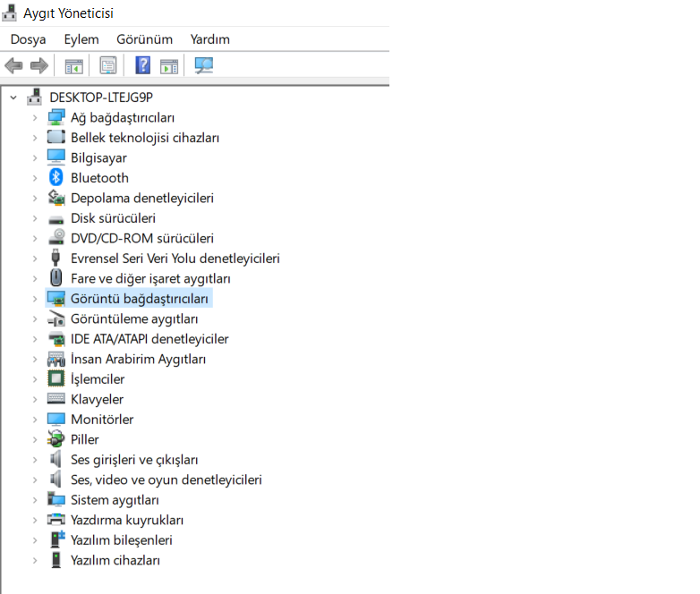The image size is (700, 594).
Task: Click the Forward arrow in the toolbar
Action: (38, 65)
